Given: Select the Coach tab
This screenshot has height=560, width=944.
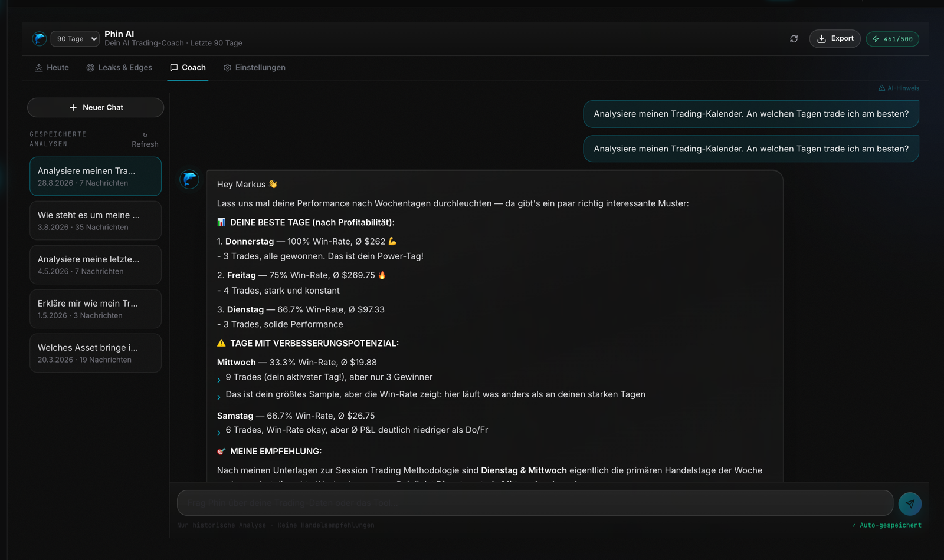Looking at the screenshot, I should point(188,68).
